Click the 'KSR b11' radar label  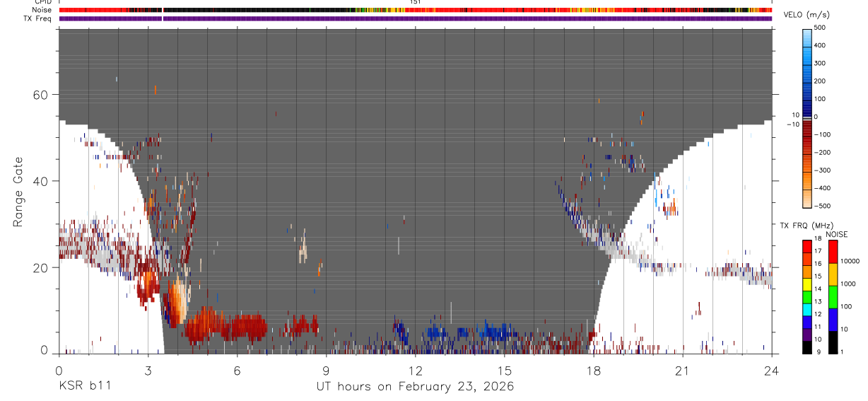(x=84, y=386)
